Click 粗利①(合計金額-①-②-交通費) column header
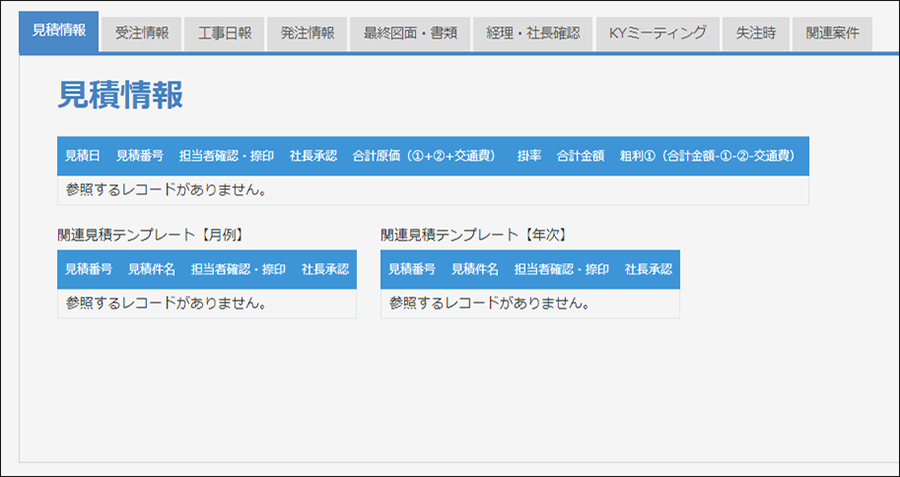This screenshot has width=900, height=477. (708, 156)
